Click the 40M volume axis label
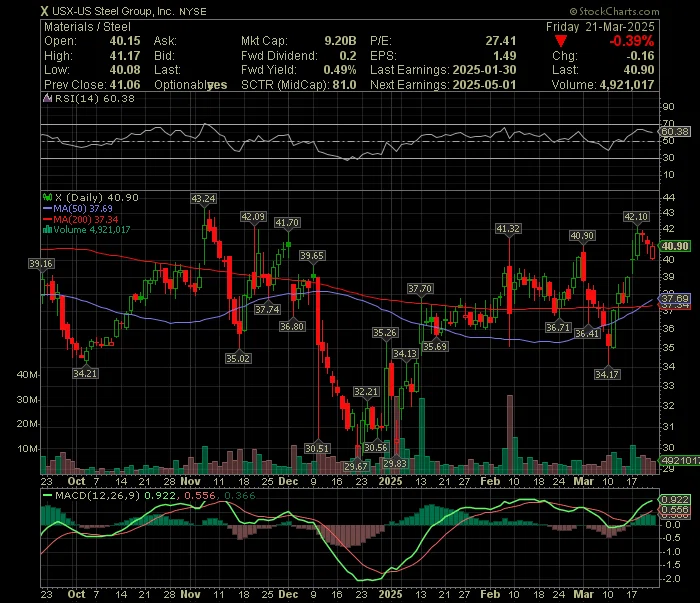Image resolution: width=700 pixels, height=603 pixels. point(27,375)
